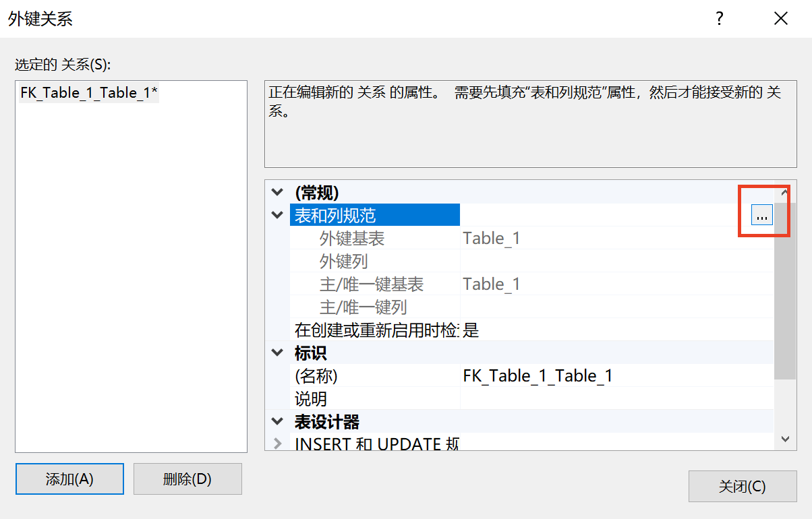Click the 主/唯一键基表 value showing Table_1
812x519 pixels.
pos(573,284)
